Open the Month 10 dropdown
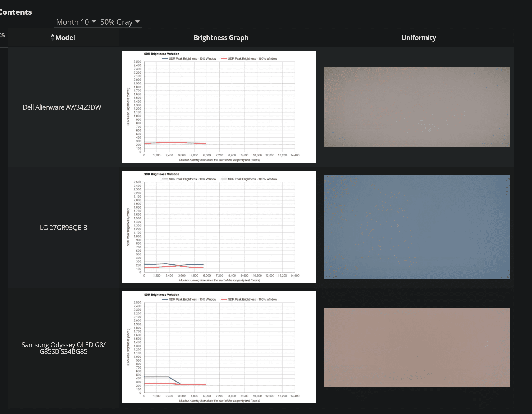Image resolution: width=532 pixels, height=414 pixels. pos(76,22)
